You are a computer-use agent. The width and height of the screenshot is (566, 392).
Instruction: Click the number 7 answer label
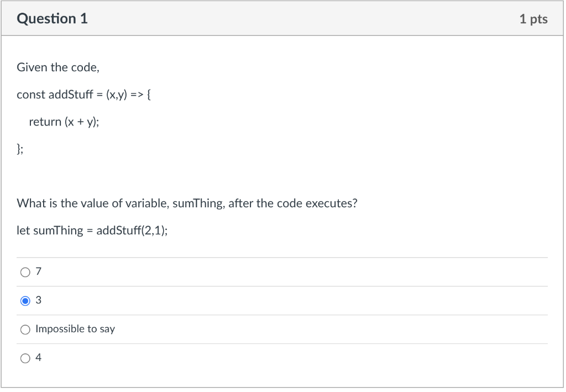point(38,271)
